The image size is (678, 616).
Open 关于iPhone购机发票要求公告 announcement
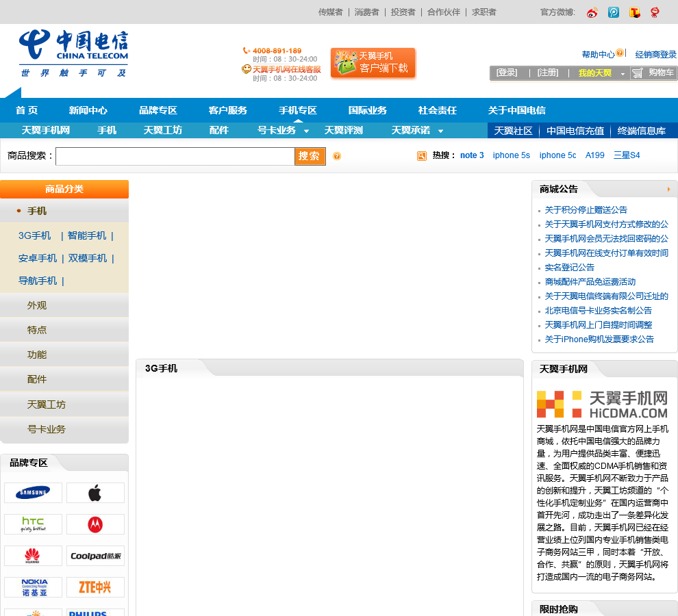point(599,339)
